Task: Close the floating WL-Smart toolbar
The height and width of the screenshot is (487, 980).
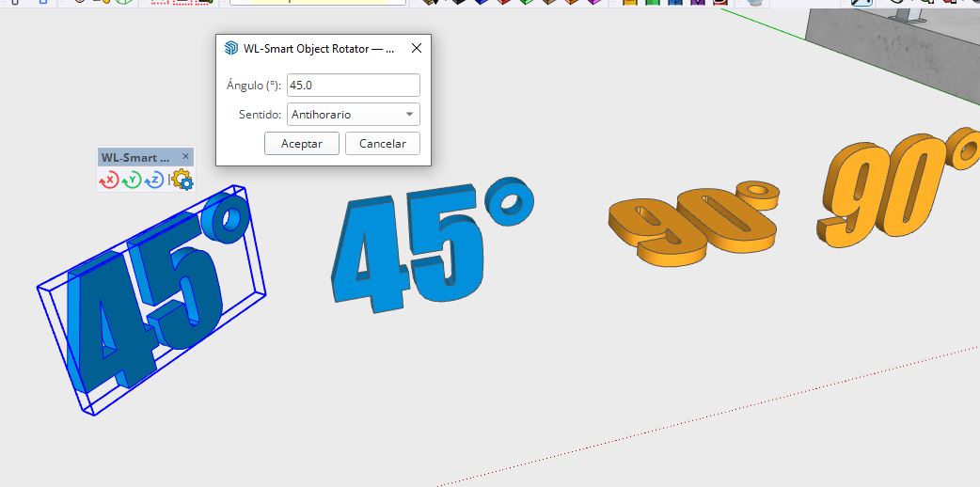Action: [x=185, y=156]
